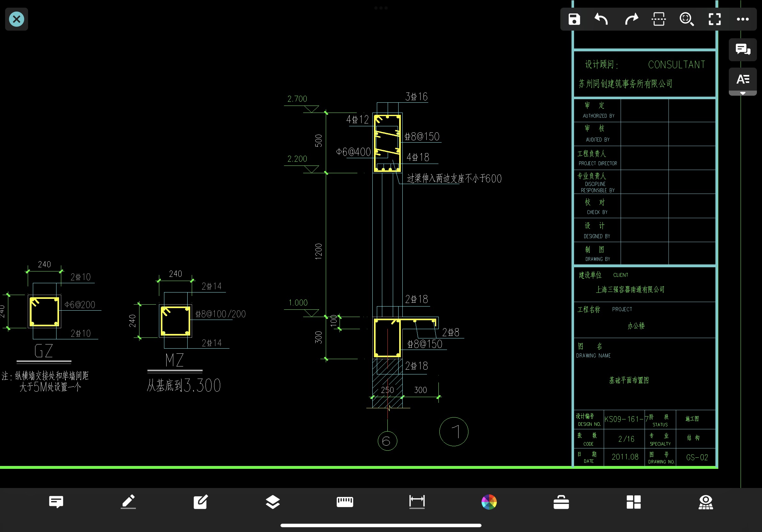Select the 2⌀8 rebar label
Viewport: 762px width, 532px height.
[x=451, y=332]
